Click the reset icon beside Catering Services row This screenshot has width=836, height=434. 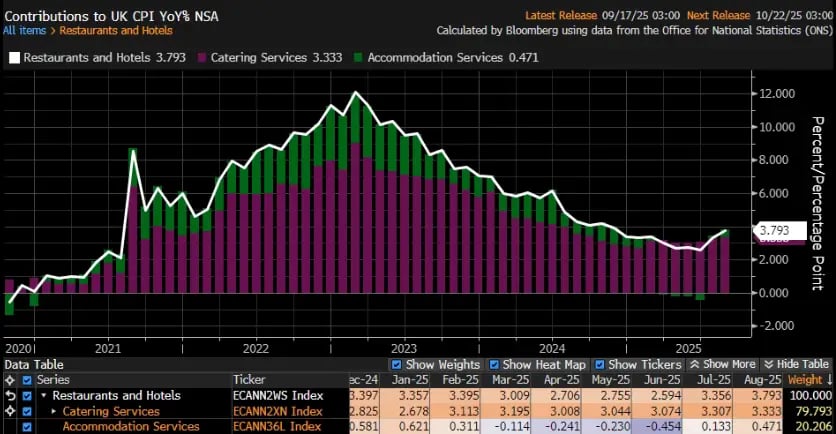(x=9, y=411)
